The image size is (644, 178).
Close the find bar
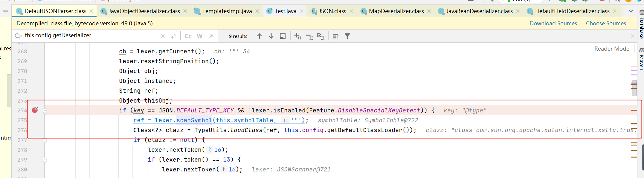click(633, 36)
